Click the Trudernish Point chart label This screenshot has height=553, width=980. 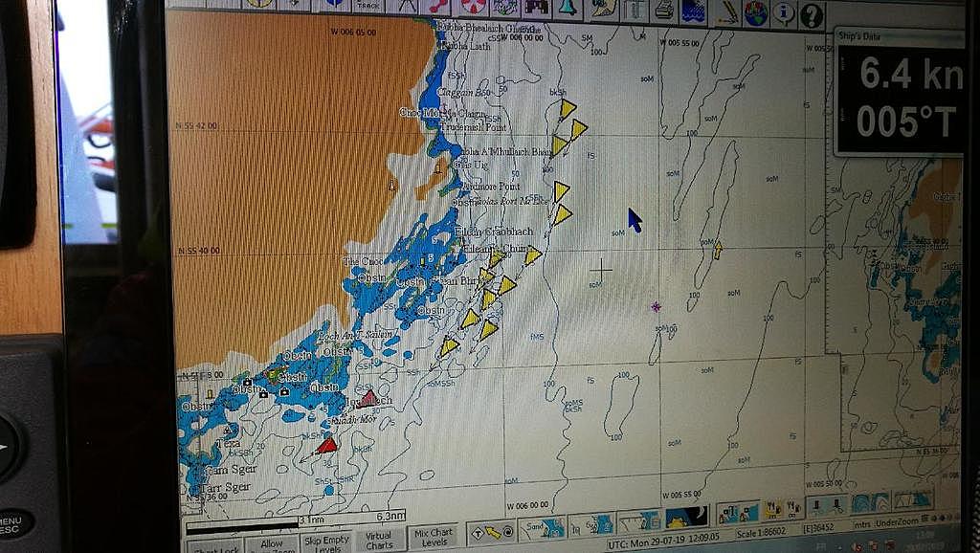[473, 127]
